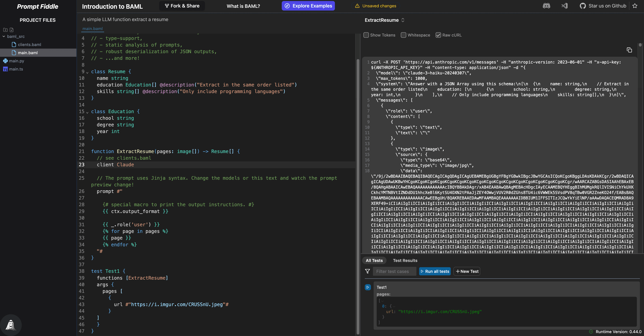Uncheck the Raw cURL checkbox
Image resolution: width=644 pixels, height=336 pixels.
point(438,35)
